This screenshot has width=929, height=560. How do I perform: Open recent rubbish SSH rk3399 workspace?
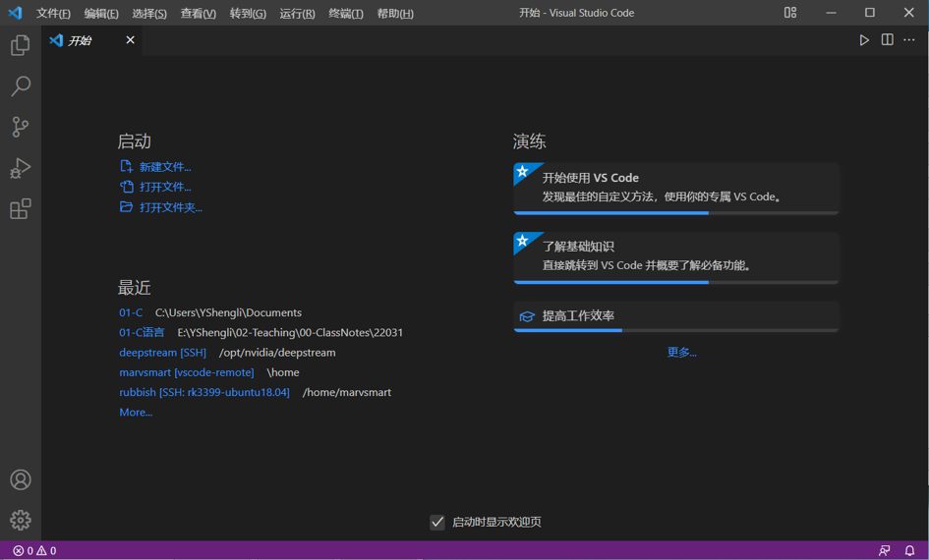click(204, 392)
